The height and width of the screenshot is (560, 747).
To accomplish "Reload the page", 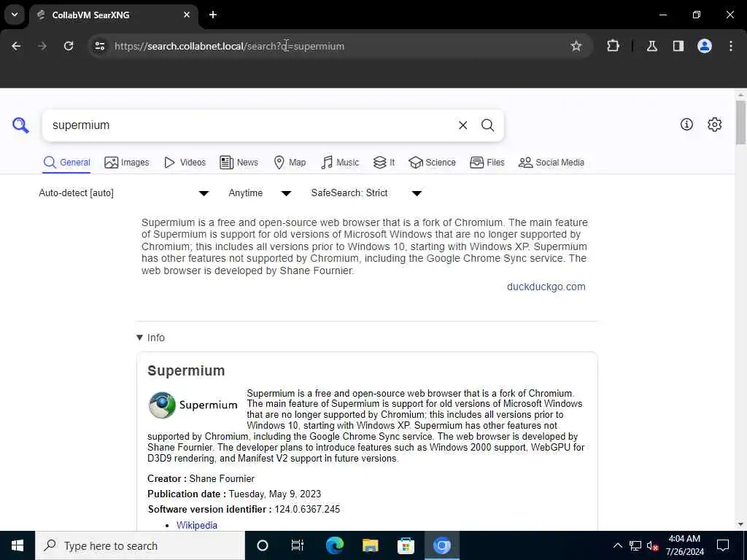I will tap(69, 46).
